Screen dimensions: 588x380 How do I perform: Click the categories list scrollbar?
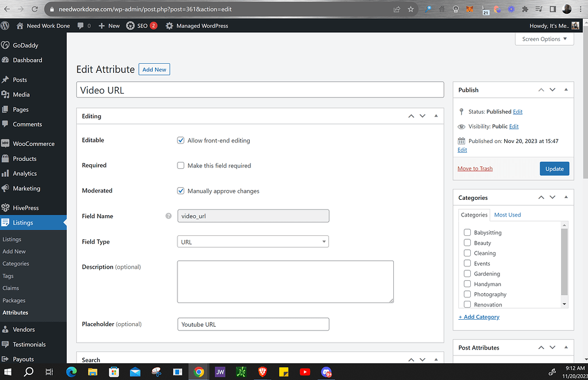[x=564, y=258]
